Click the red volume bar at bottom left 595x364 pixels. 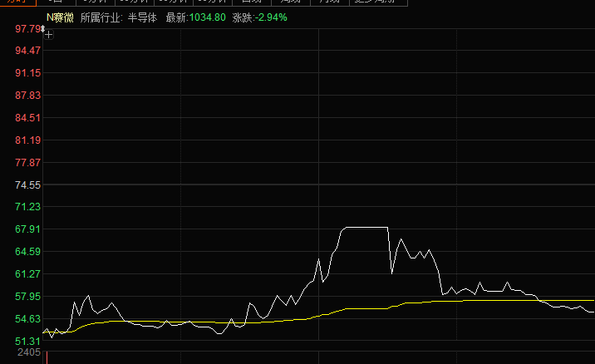[x=47, y=358]
